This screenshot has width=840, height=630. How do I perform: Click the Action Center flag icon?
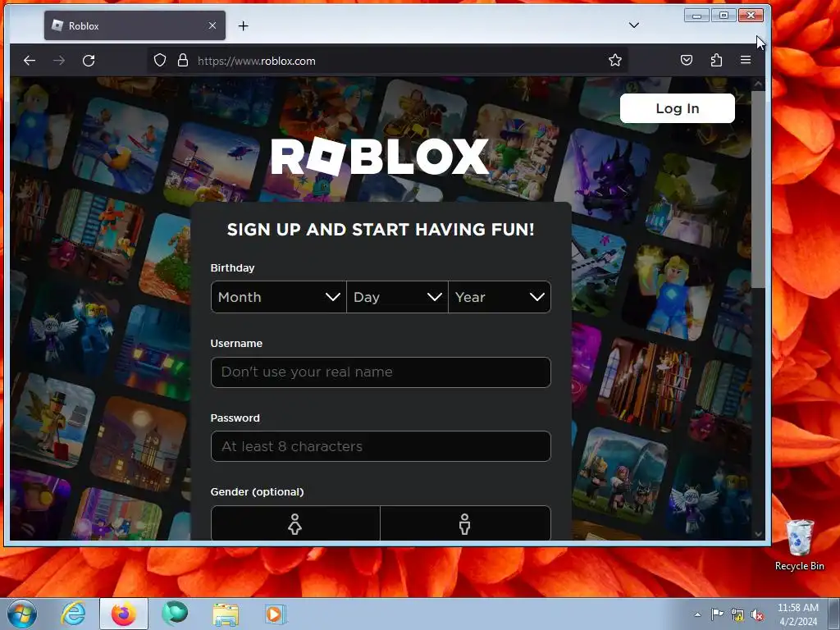(717, 614)
